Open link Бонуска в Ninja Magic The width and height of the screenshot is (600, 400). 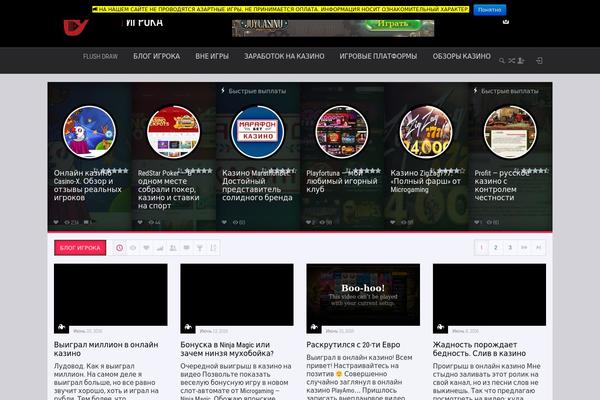(x=227, y=349)
